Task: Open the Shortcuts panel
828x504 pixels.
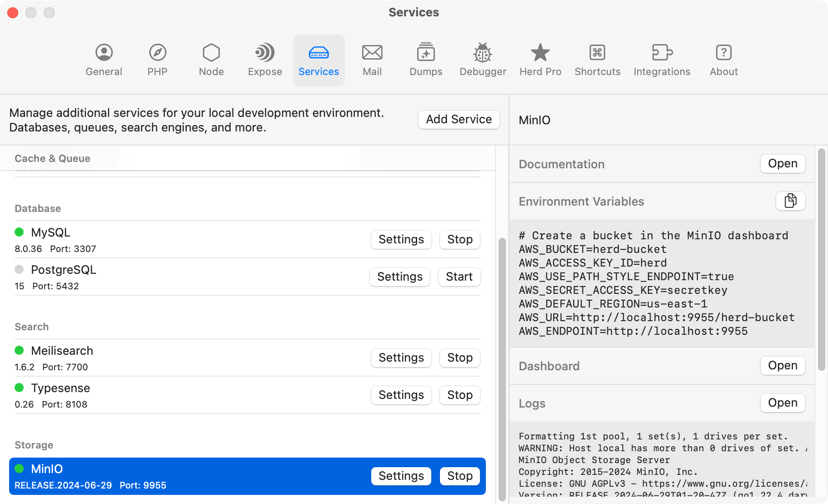Action: click(597, 59)
